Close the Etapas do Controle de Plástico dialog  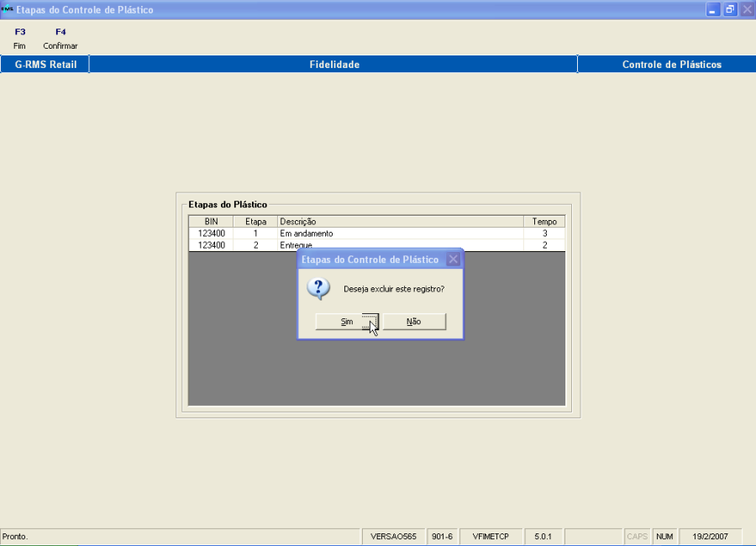tap(454, 260)
